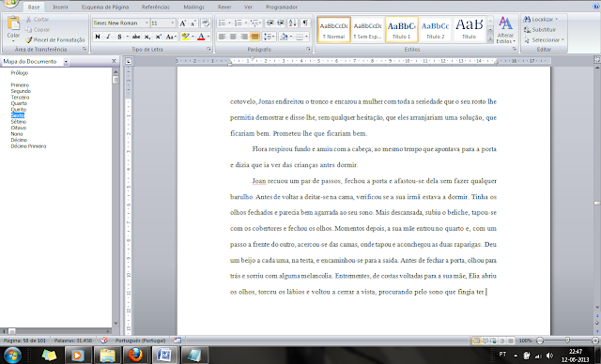Open the Programador tab
The width and height of the screenshot is (601, 364).
[282, 7]
